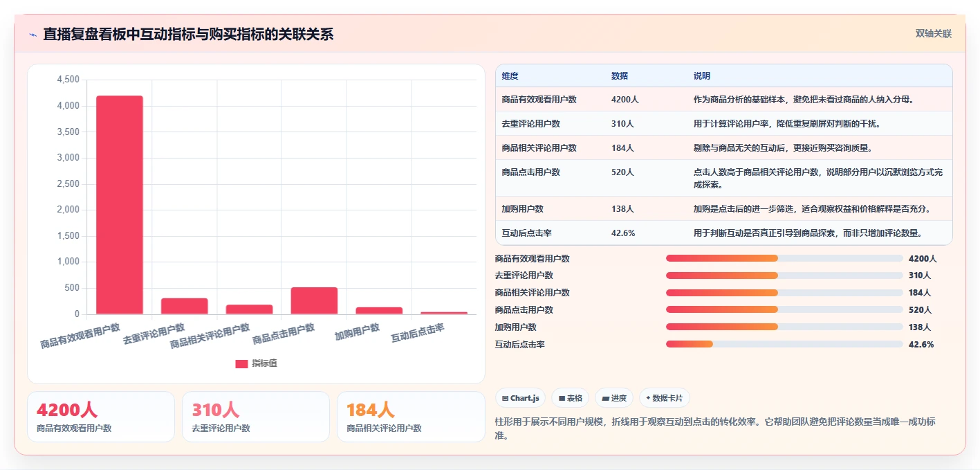Click the 310人 data card
Screen dimensions: 980x470
pyautogui.click(x=256, y=417)
